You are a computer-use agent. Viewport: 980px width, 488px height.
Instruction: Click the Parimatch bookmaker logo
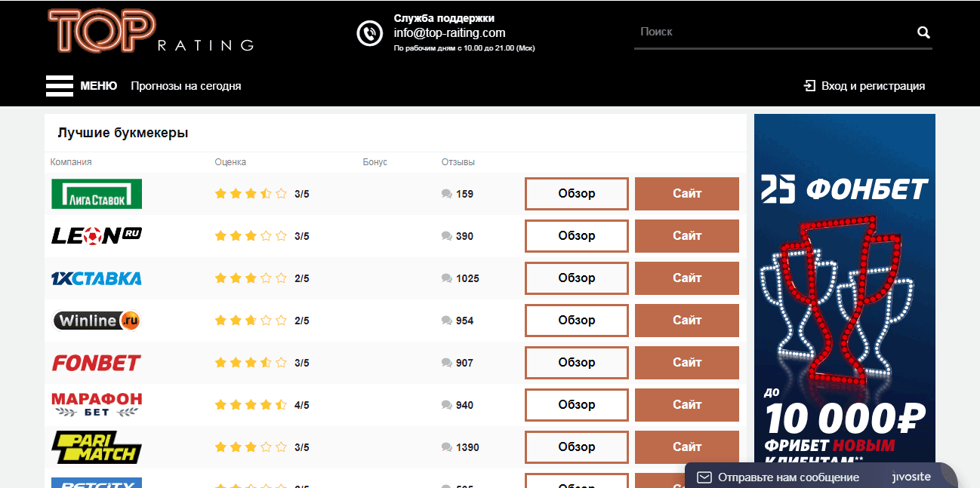97,447
